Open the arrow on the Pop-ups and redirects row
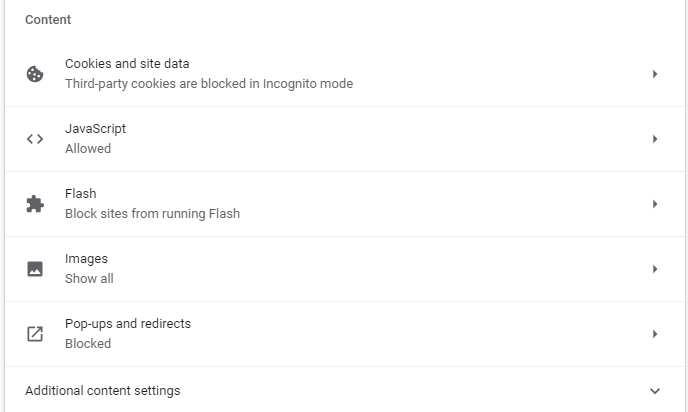 click(655, 334)
